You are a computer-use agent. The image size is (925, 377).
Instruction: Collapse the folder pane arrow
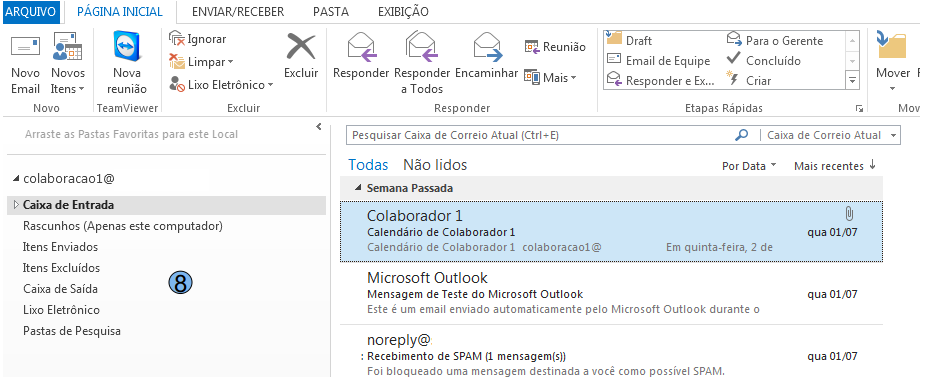[319, 126]
